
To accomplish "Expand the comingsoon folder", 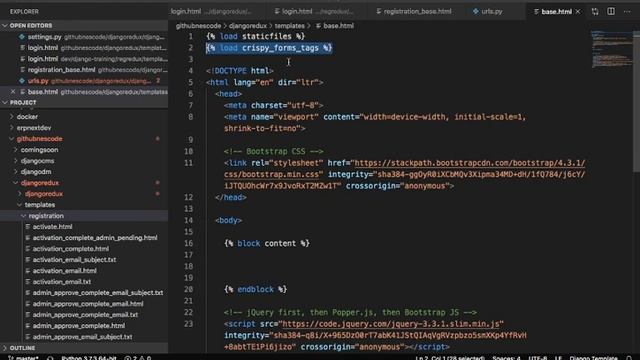I will 39,150.
